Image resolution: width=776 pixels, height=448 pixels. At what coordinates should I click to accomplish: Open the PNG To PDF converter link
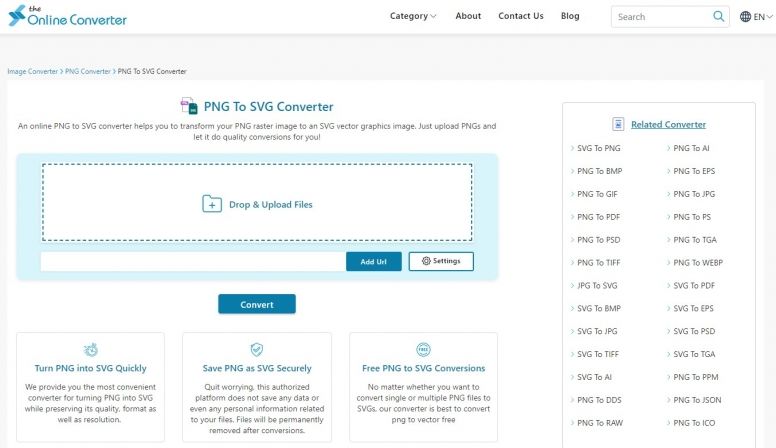[x=598, y=217]
